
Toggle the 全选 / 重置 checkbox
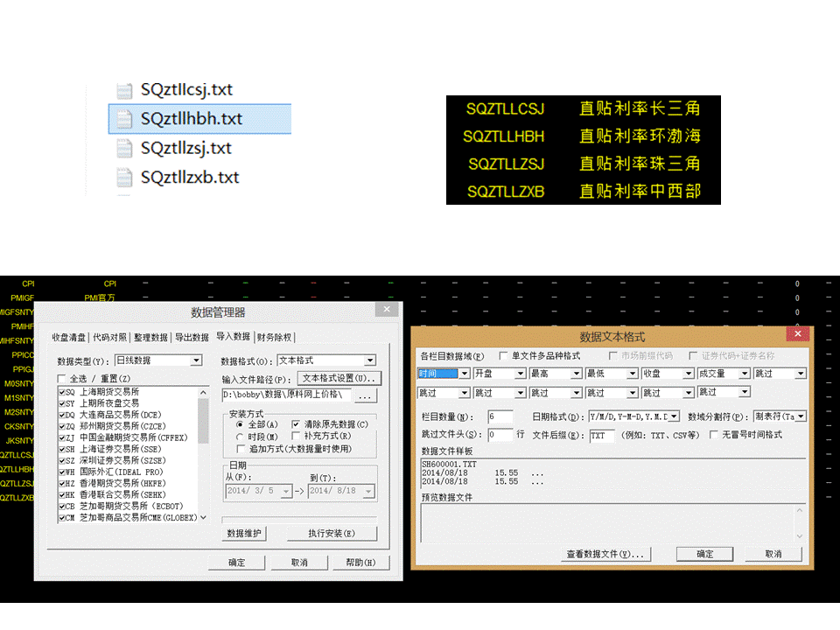[x=61, y=378]
